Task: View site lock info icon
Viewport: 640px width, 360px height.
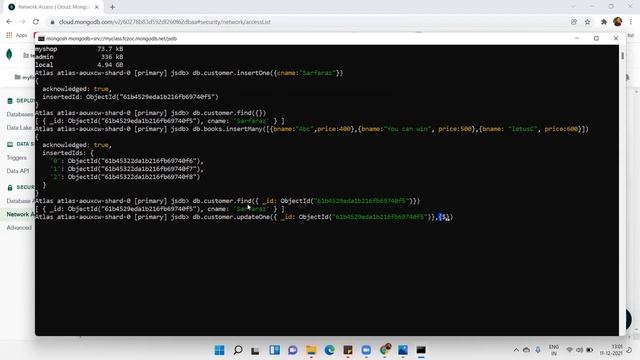Action: 52,22
